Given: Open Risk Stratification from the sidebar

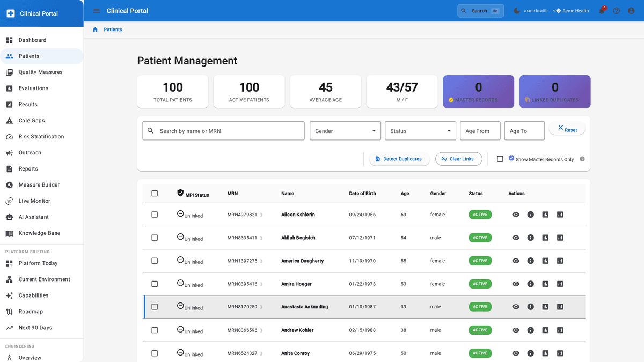Looking at the screenshot, I should point(40,136).
